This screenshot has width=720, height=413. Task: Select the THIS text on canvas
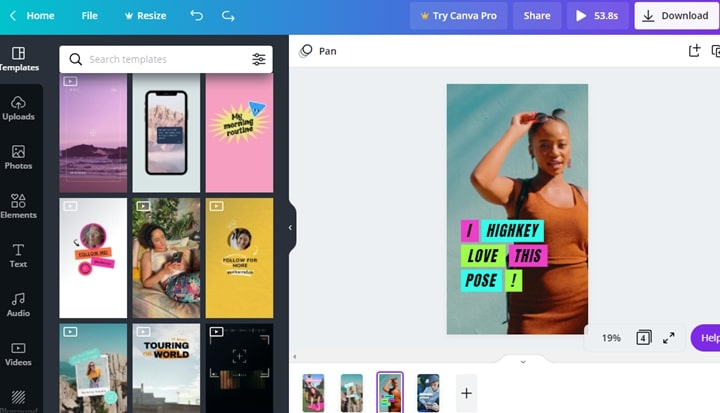point(528,255)
